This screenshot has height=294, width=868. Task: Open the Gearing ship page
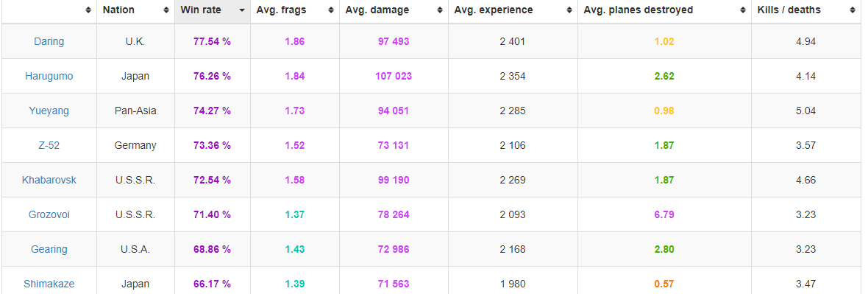click(49, 249)
